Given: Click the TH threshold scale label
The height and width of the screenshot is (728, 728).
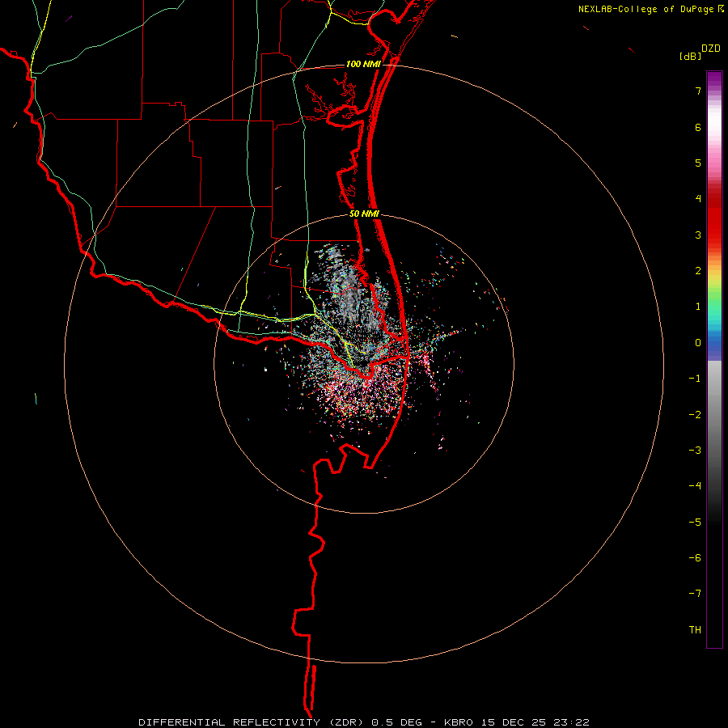Looking at the screenshot, I should pyautogui.click(x=695, y=630).
